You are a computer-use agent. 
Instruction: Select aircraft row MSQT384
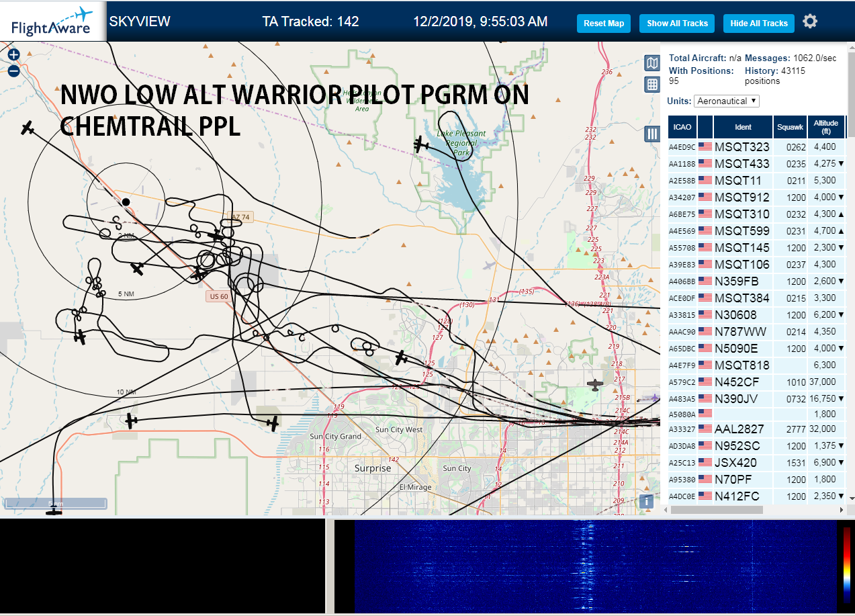tap(756, 298)
